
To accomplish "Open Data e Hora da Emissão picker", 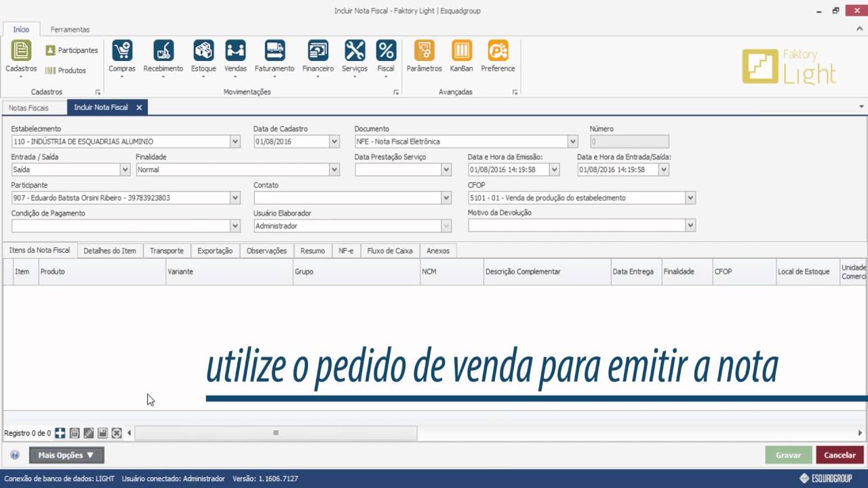I will coord(554,170).
